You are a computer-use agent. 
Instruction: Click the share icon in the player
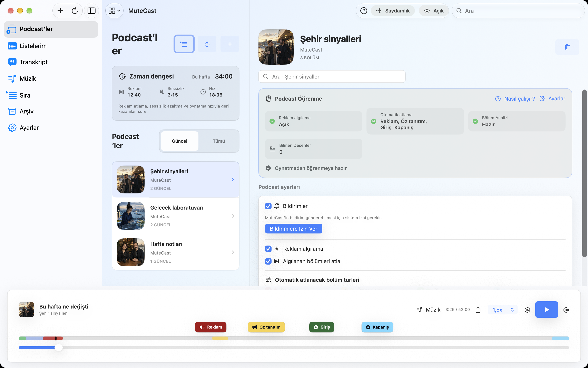pyautogui.click(x=478, y=310)
